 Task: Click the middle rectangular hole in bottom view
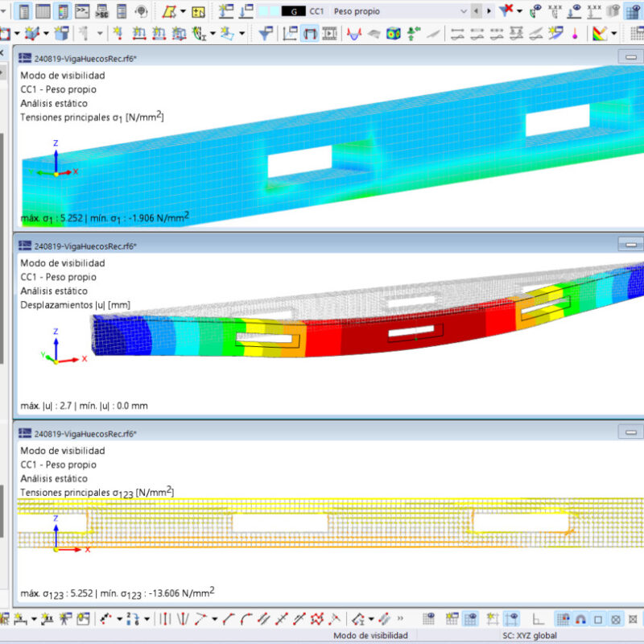pyautogui.click(x=279, y=523)
